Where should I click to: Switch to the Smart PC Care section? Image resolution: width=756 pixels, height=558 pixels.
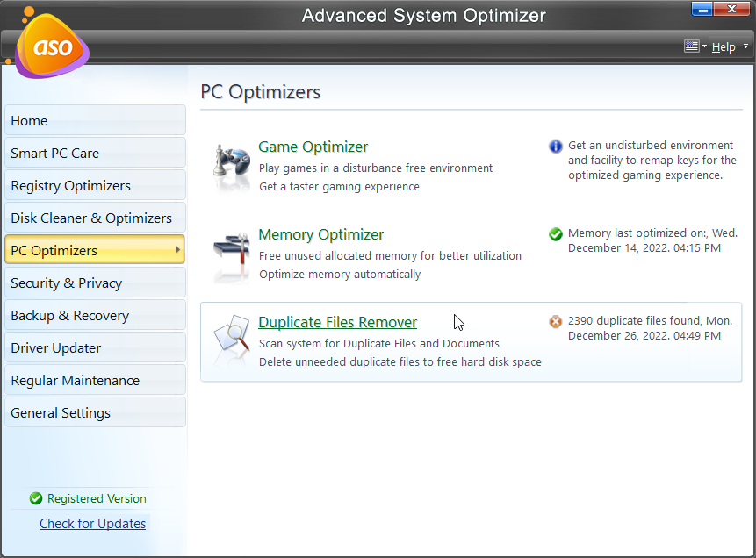coord(94,153)
